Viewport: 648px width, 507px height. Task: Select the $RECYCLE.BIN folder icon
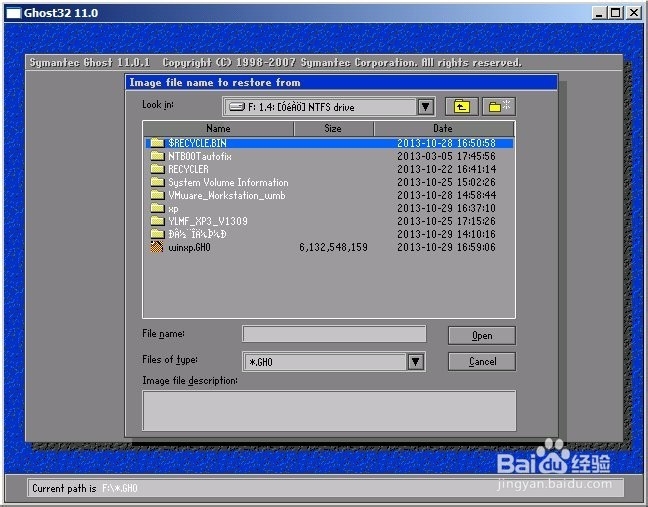[x=157, y=143]
